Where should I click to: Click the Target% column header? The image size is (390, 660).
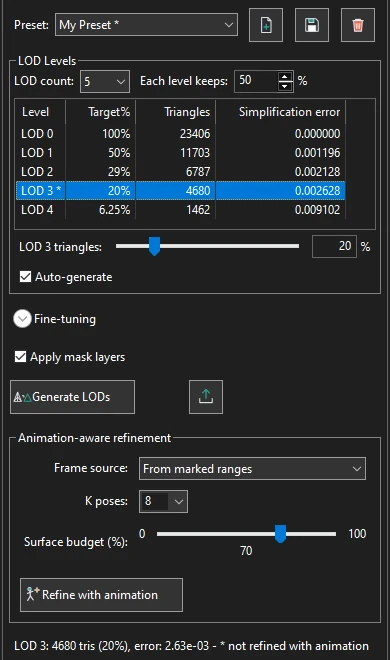click(101, 112)
